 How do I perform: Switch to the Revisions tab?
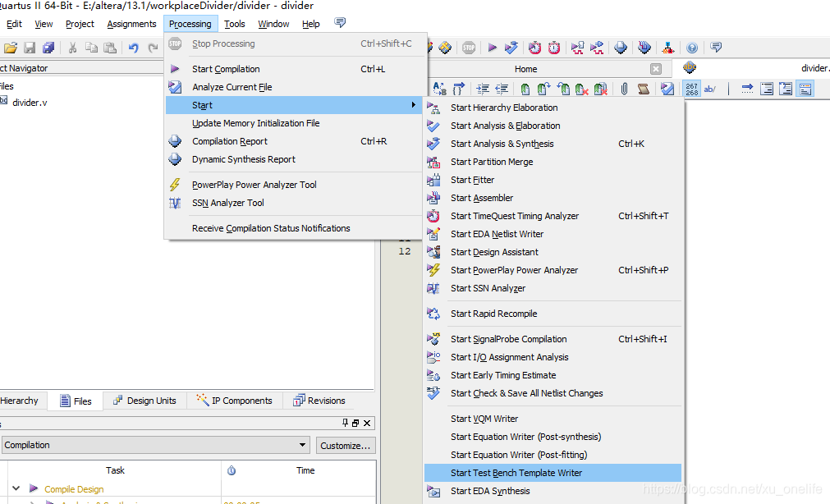319,401
